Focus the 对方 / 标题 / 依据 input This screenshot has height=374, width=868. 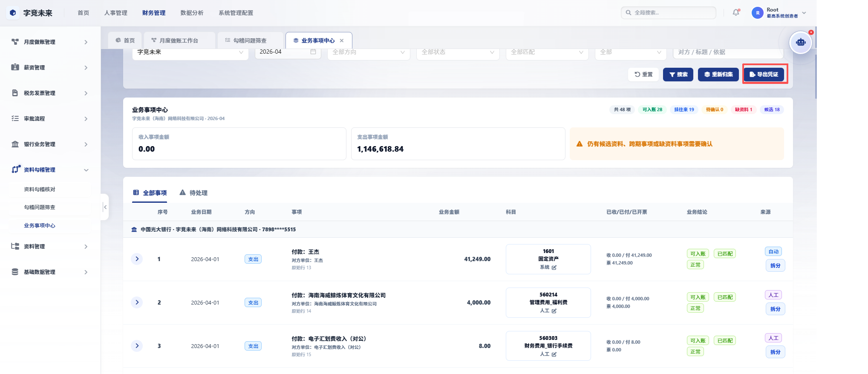click(x=728, y=52)
